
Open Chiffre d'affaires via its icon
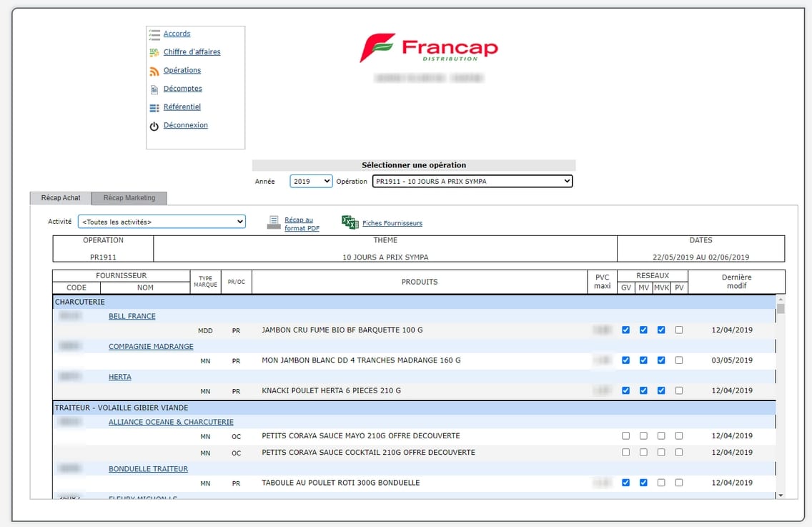click(x=154, y=51)
